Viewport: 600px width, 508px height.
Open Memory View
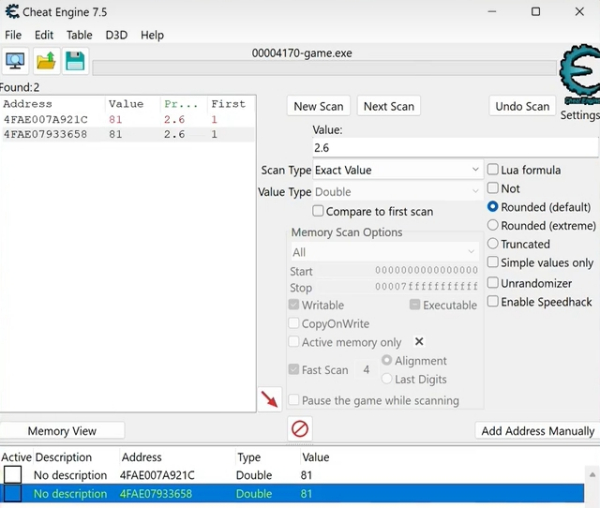tap(62, 431)
